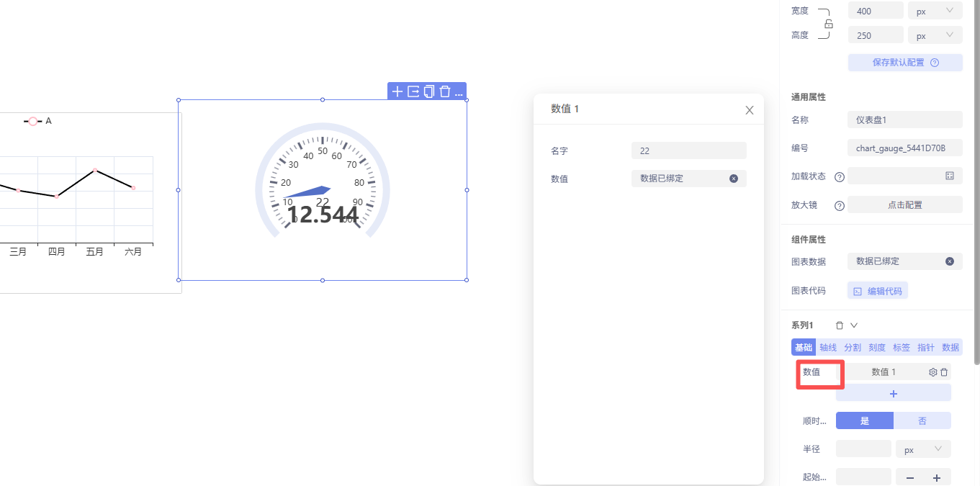Click the 名称 field 仪表盘1
This screenshot has height=486, width=980.
click(905, 120)
